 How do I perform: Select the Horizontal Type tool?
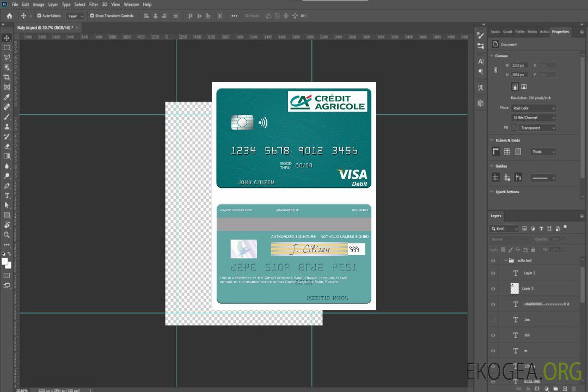coord(7,195)
